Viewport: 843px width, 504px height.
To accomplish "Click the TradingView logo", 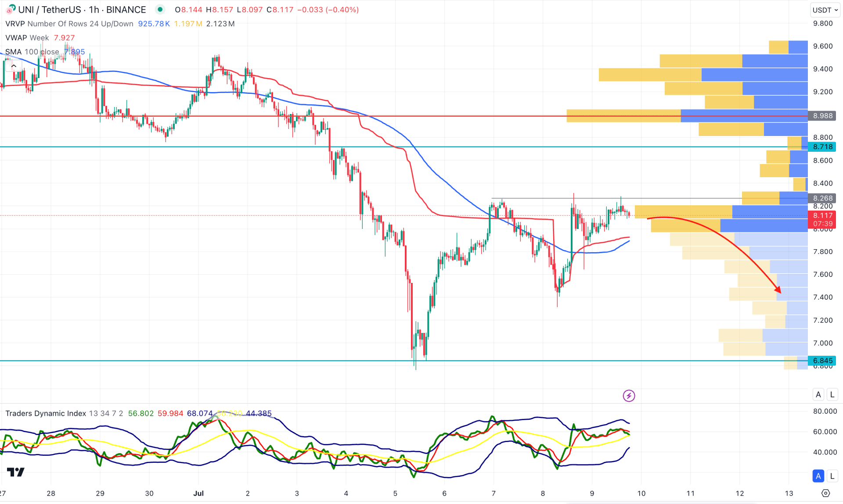I will [16, 472].
